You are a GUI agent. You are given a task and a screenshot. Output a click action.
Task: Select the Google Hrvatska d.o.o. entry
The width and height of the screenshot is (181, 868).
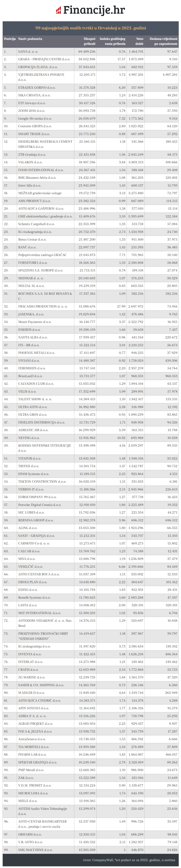(35, 119)
